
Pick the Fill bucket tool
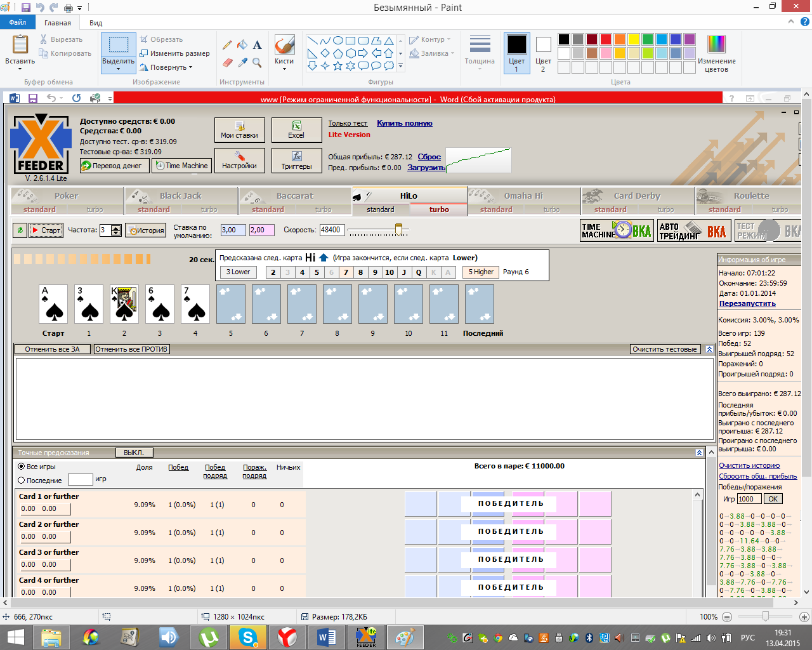(242, 45)
